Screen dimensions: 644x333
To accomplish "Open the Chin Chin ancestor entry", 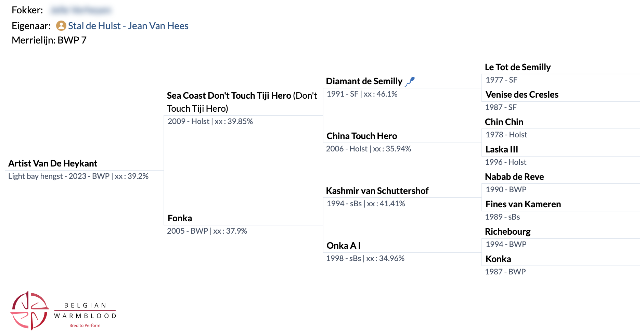I will pos(504,122).
